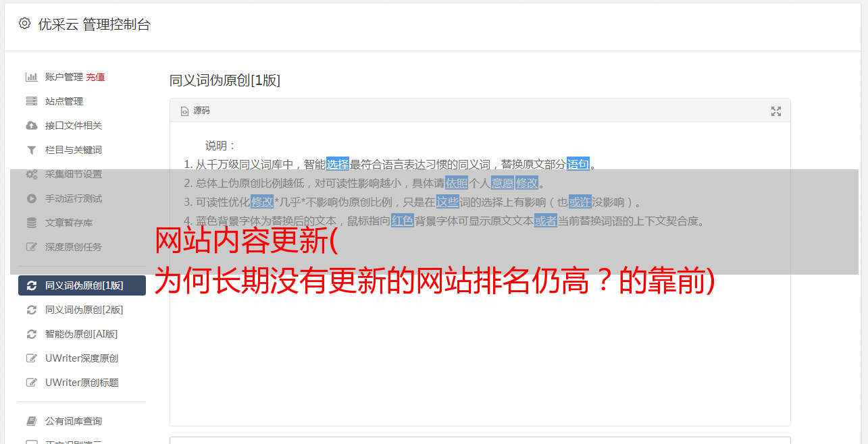The height and width of the screenshot is (444, 868).
Task: Click highlighted word 语句 in the first line
Action: click(578, 164)
